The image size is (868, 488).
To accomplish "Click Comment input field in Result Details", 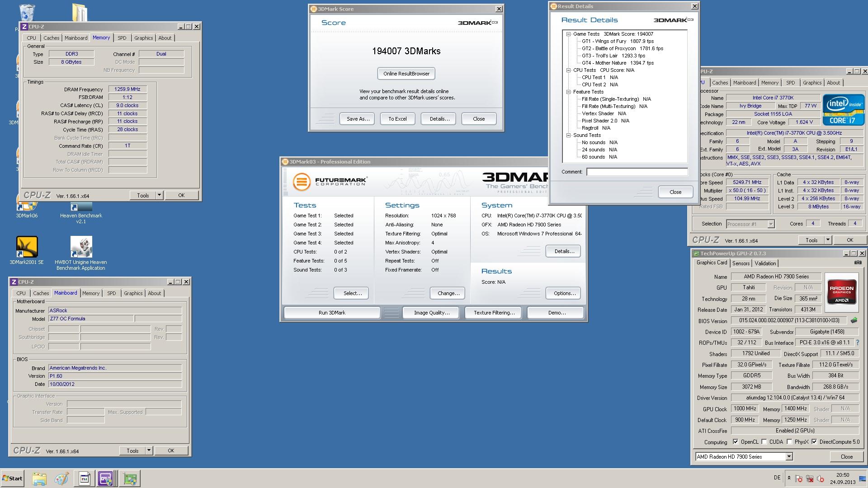I will coord(637,172).
